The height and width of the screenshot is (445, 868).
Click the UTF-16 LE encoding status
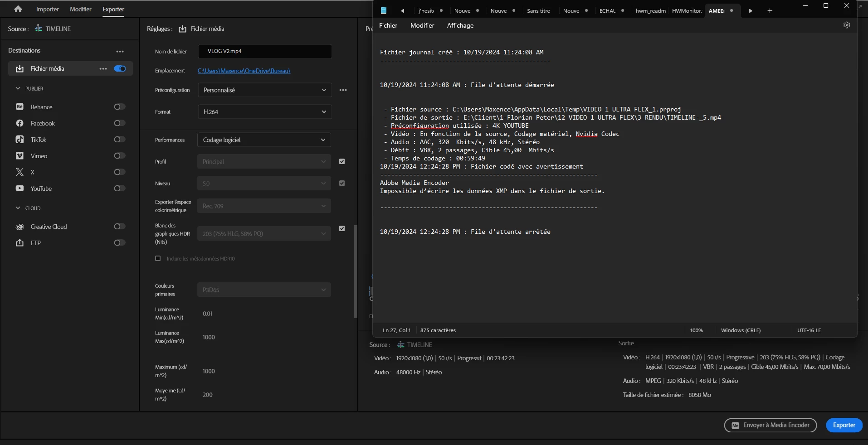click(x=809, y=330)
